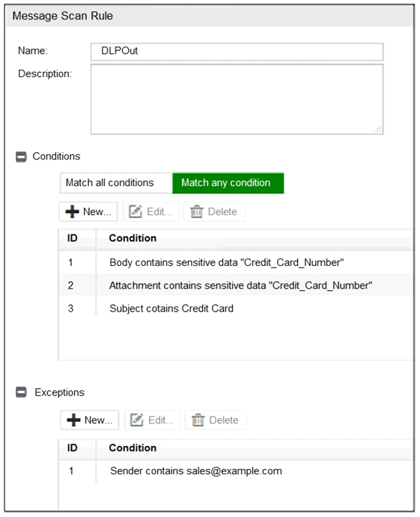Select the Attachment contains sensitive data row
The width and height of the screenshot is (420, 517).
(236, 285)
